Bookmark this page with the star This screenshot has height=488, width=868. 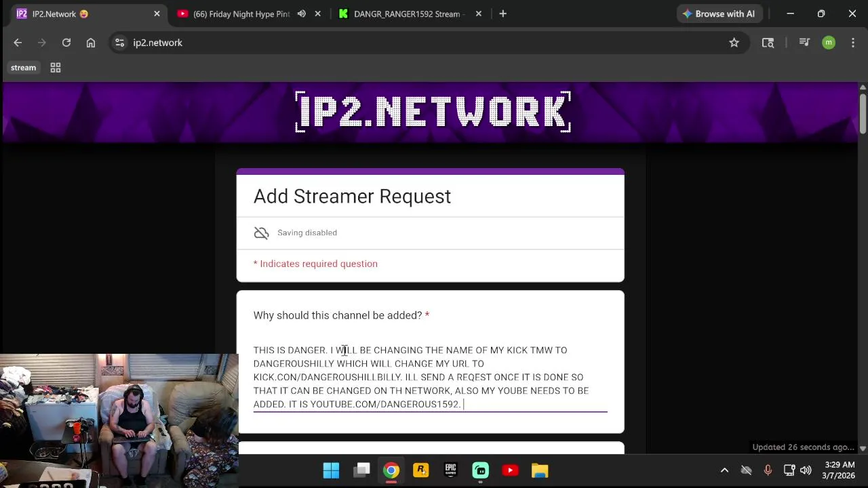[x=734, y=43]
